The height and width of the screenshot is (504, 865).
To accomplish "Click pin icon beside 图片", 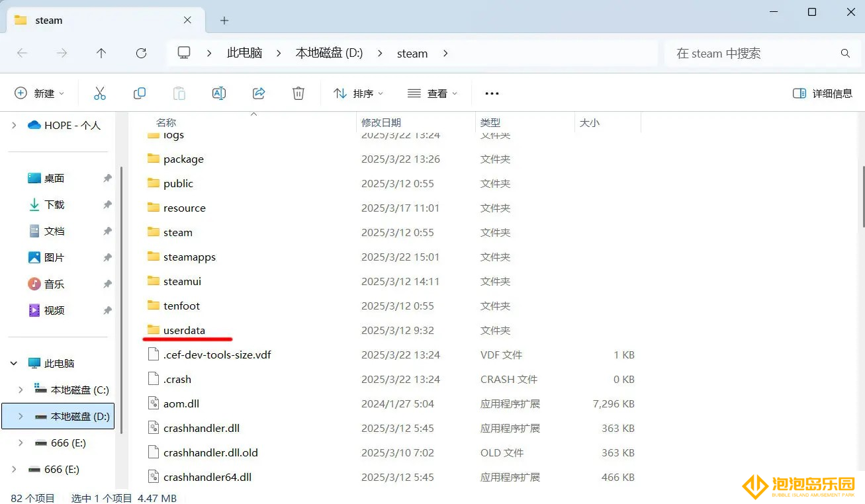I will coord(107,258).
